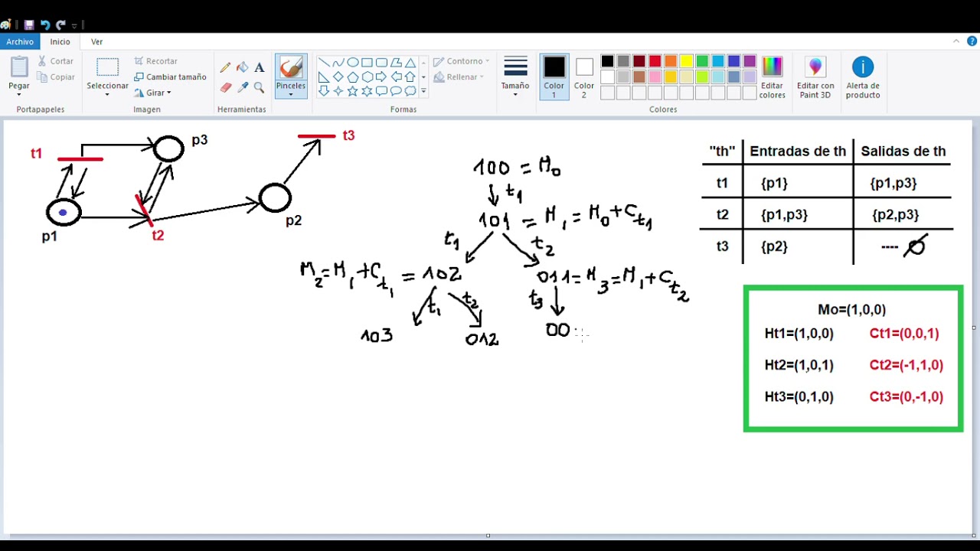Choose the diamond shape
This screenshot has width=980, height=551.
point(338,77)
